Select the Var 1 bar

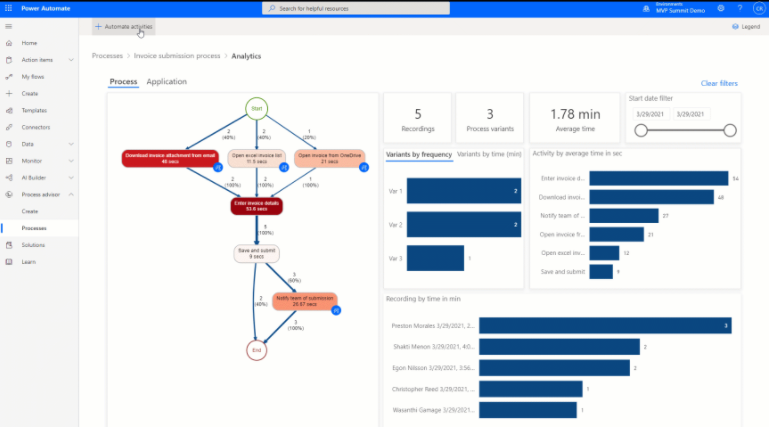click(x=464, y=190)
